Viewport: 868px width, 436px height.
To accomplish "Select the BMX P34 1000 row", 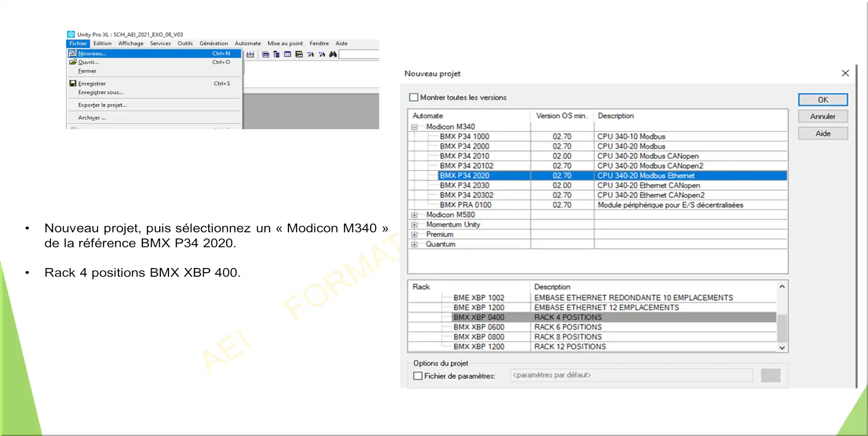I will point(597,136).
